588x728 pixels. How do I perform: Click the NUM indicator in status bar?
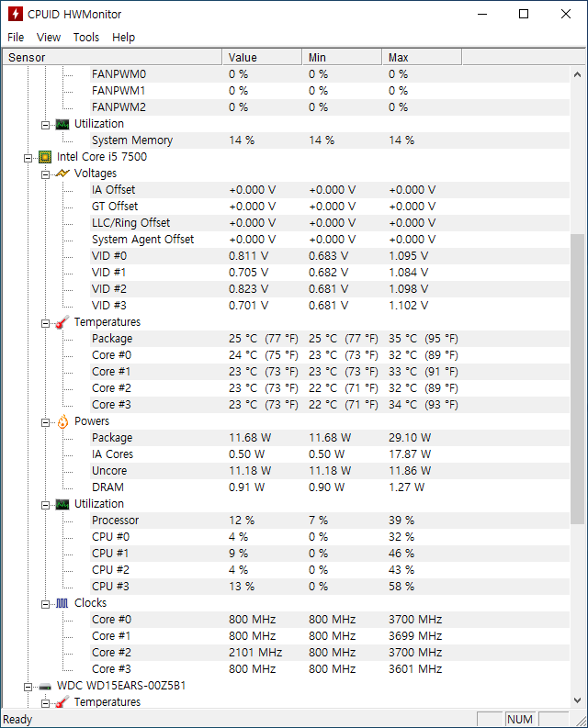click(520, 719)
